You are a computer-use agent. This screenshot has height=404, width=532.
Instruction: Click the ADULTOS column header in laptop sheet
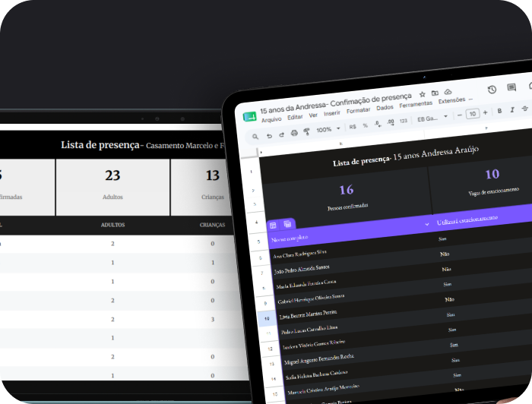(x=112, y=225)
